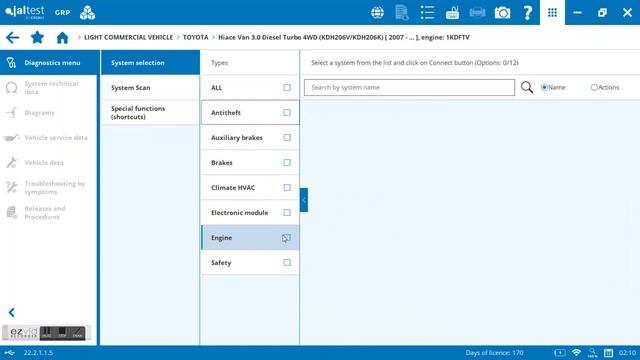Select System selection tab
Screen dimensions: 640x360
(x=150, y=62)
